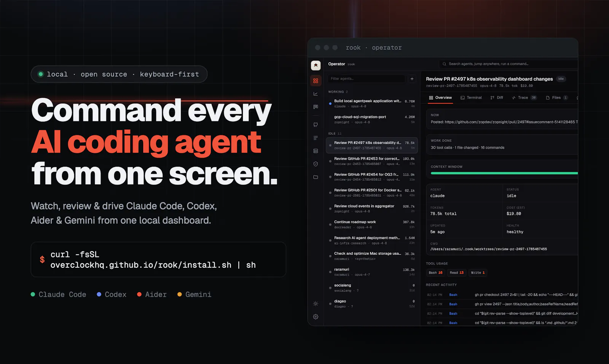The width and height of the screenshot is (609, 364).
Task: Click the healthy health status value
Action: click(x=515, y=232)
